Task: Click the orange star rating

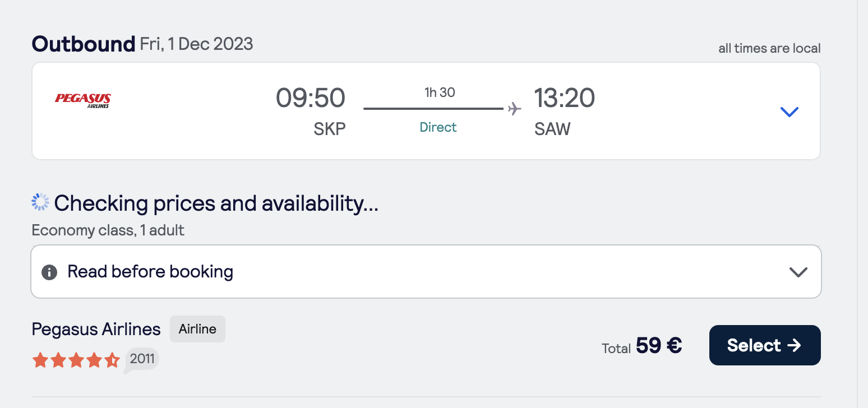Action: [x=76, y=360]
